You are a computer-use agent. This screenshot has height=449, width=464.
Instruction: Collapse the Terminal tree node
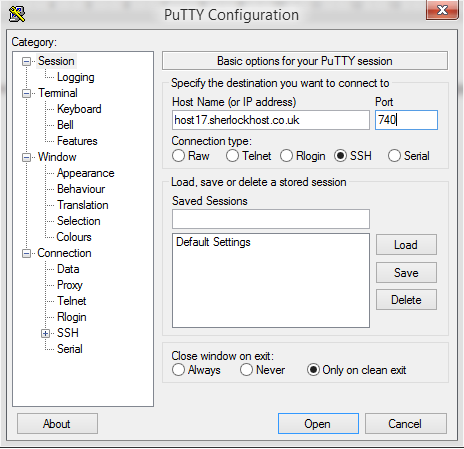pos(26,93)
